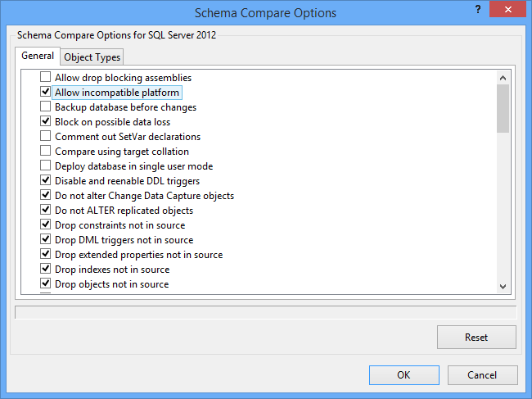This screenshot has height=399, width=532.
Task: Enable Backup database before changes
Action: pos(46,107)
